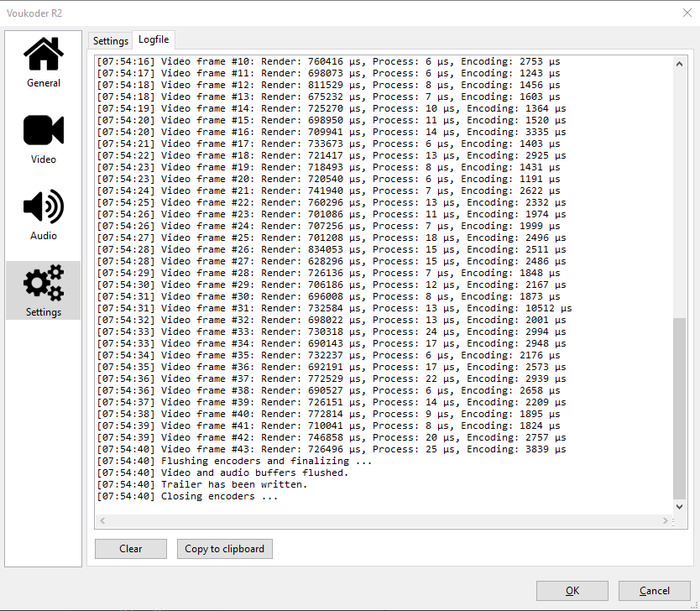Viewport: 700px width, 611px height.
Task: Select the Video camera icon
Action: pyautogui.click(x=44, y=138)
